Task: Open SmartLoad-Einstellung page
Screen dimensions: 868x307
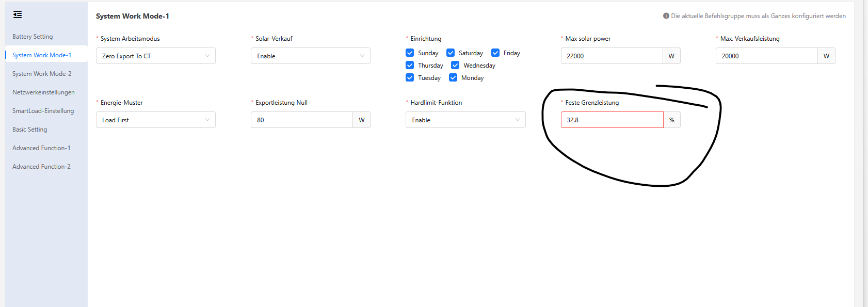Action: [43, 111]
